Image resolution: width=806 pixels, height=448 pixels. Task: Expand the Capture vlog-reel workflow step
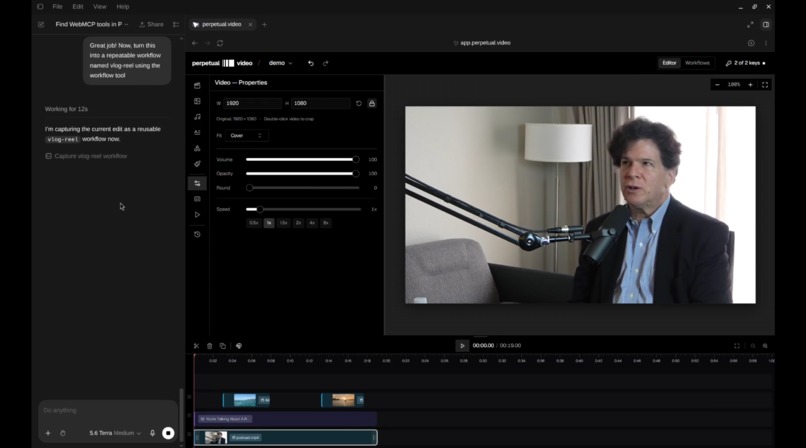coord(86,156)
